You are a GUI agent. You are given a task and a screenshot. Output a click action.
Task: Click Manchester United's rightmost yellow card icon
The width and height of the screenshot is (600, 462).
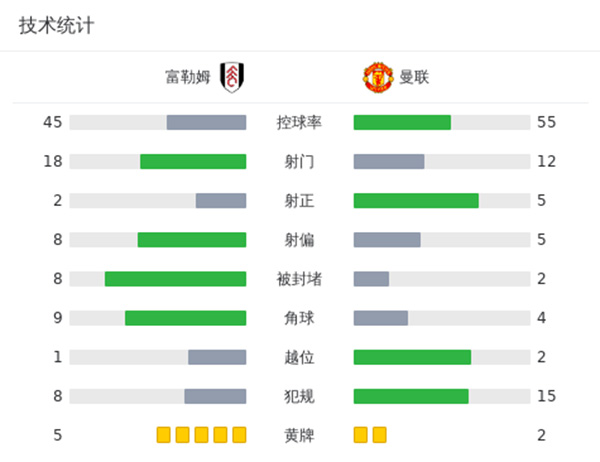379,435
